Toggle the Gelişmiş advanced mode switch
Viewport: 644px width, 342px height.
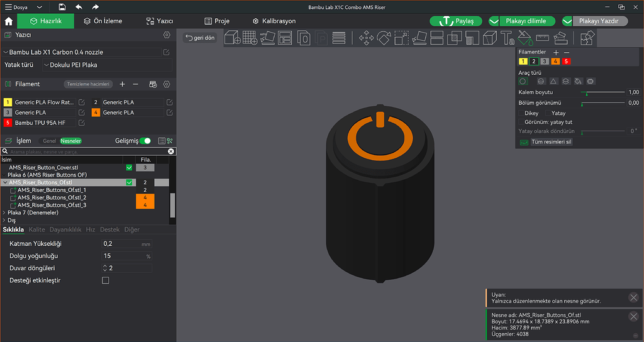(145, 141)
